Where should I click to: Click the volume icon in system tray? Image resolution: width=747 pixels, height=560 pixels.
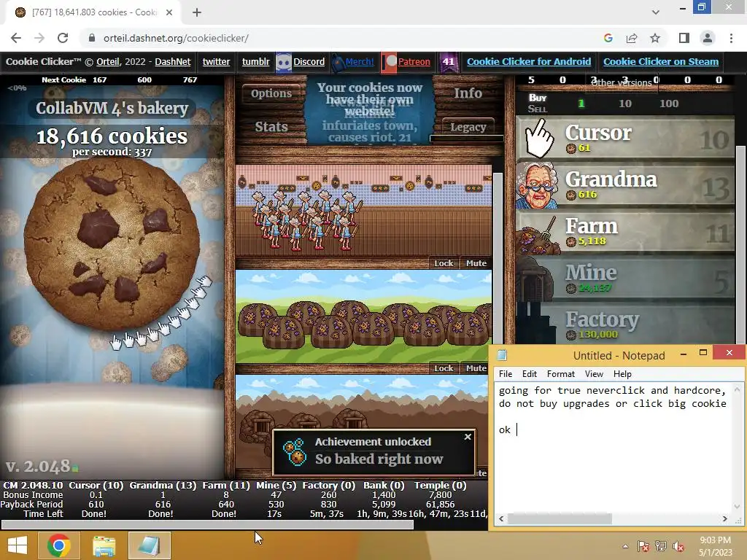click(678, 547)
